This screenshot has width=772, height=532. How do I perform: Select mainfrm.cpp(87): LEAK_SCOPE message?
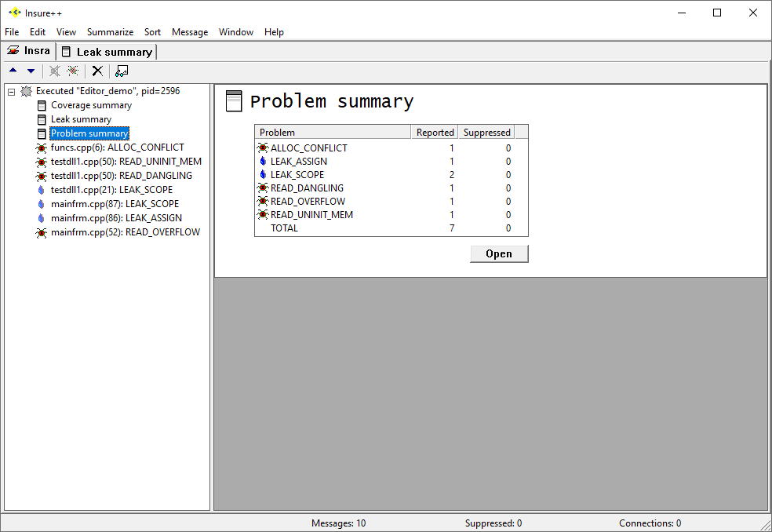click(115, 204)
